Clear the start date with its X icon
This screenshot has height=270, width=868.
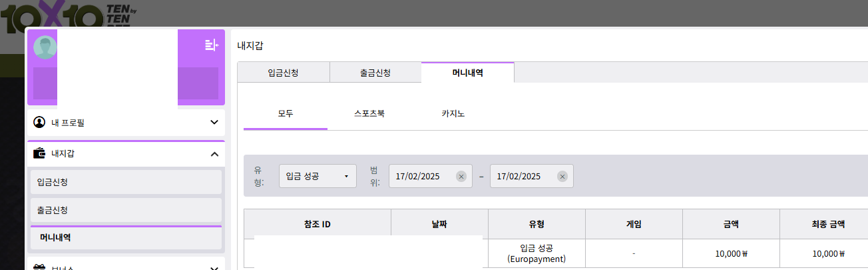pyautogui.click(x=461, y=177)
